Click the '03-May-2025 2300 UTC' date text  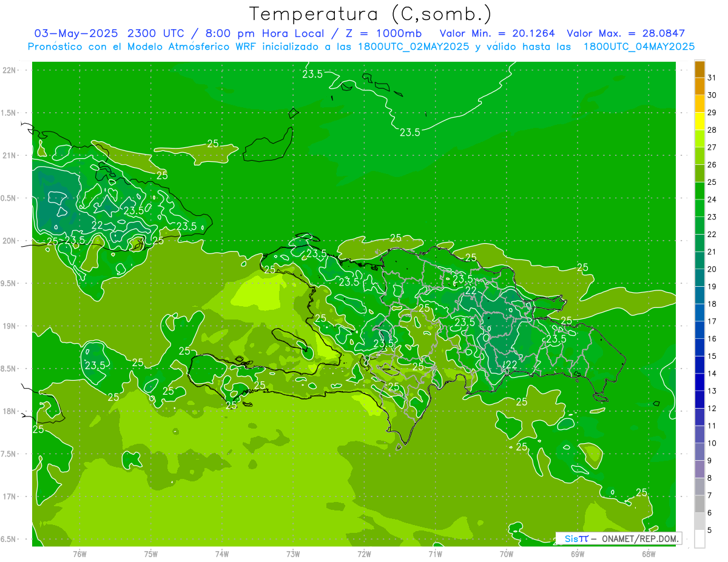[x=109, y=33]
